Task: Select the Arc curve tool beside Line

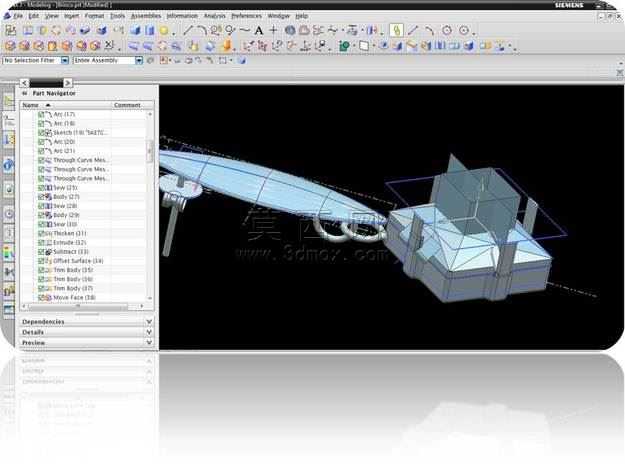Action: click(x=202, y=30)
